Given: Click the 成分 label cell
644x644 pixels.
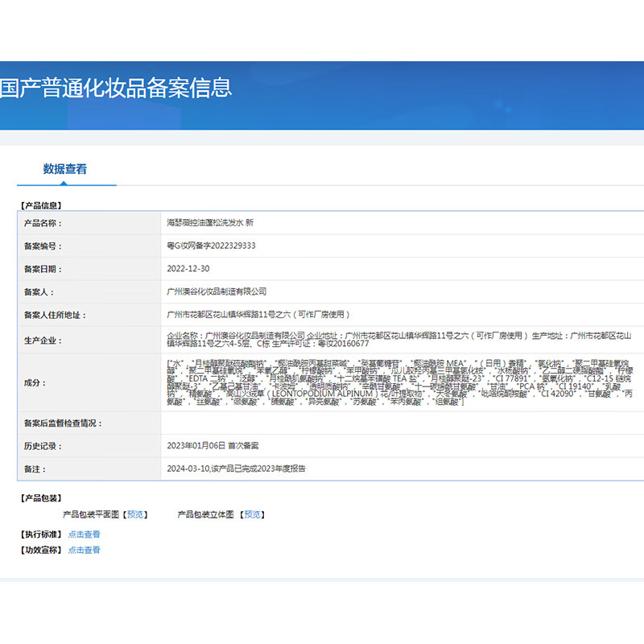Looking at the screenshot, I should click(x=90, y=383).
